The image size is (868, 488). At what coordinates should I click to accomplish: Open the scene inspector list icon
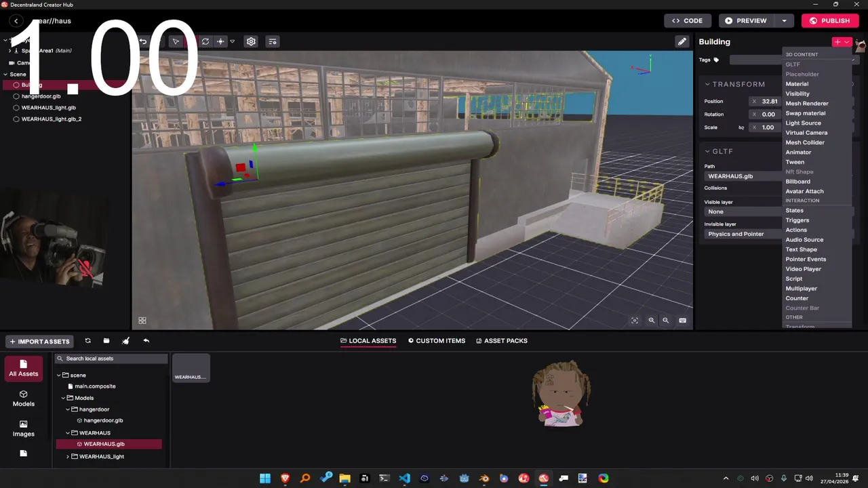tap(273, 41)
